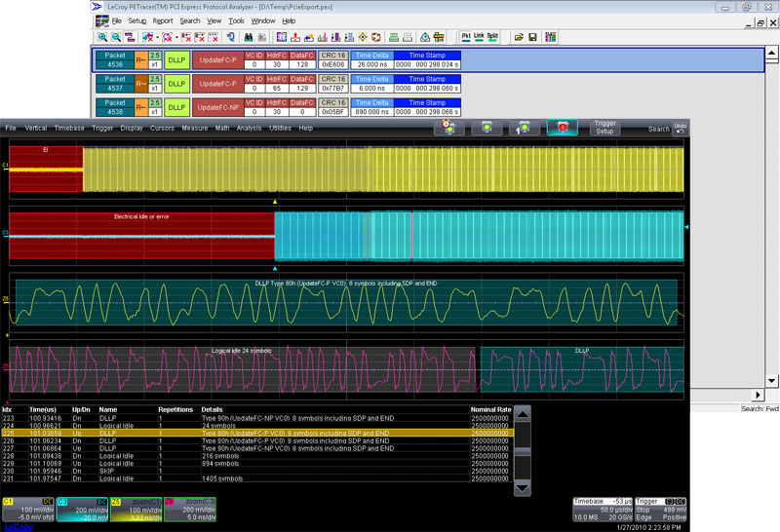Click the floppy disk Save icon
The image size is (780, 532).
tap(532, 37)
